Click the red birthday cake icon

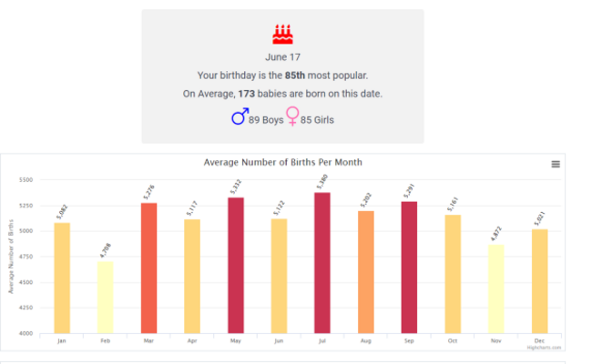[x=283, y=35]
